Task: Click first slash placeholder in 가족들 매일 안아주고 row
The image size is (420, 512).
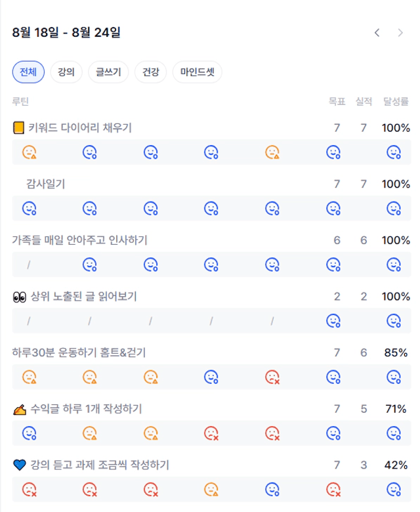Action: pyautogui.click(x=30, y=265)
